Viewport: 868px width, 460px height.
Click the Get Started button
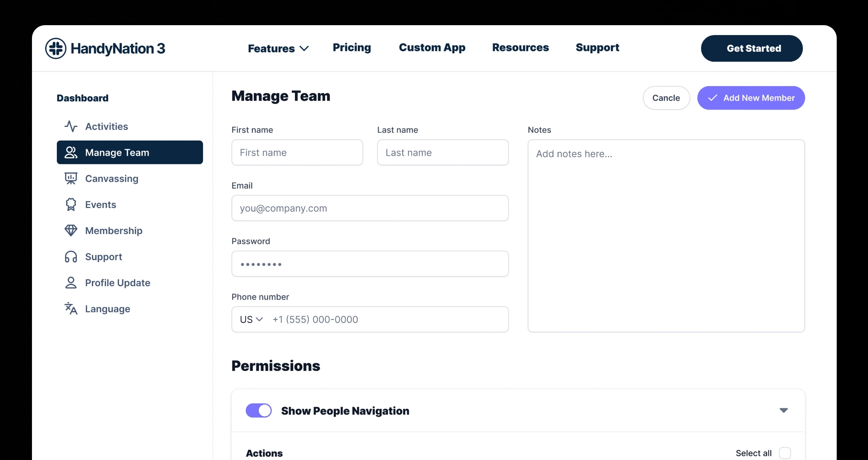click(752, 48)
